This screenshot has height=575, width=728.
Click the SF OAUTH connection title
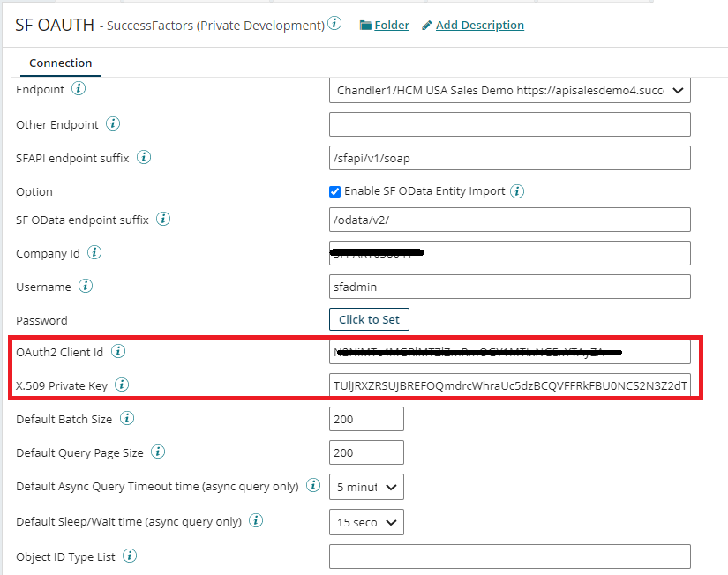(55, 25)
